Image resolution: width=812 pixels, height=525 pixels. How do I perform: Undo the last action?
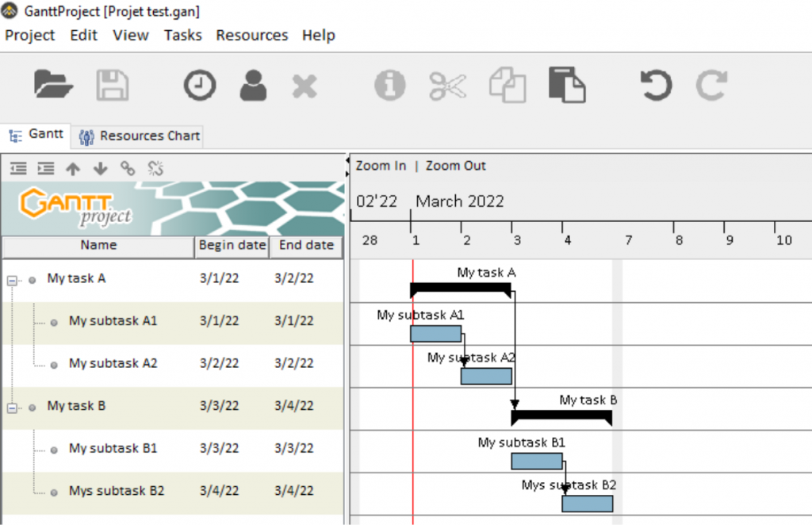click(x=655, y=86)
